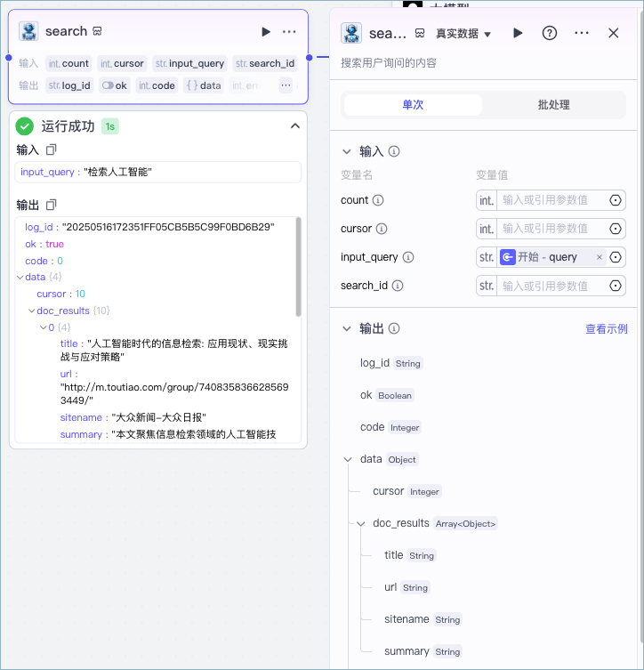Collapse data Object in output schema
The width and height of the screenshot is (644, 670).
point(348,459)
